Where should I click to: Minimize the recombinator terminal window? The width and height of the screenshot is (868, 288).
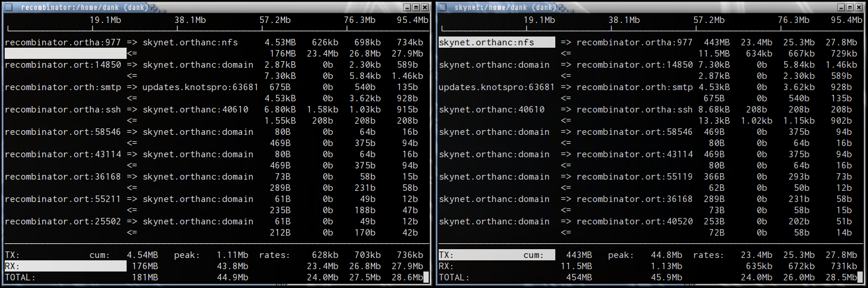click(407, 7)
